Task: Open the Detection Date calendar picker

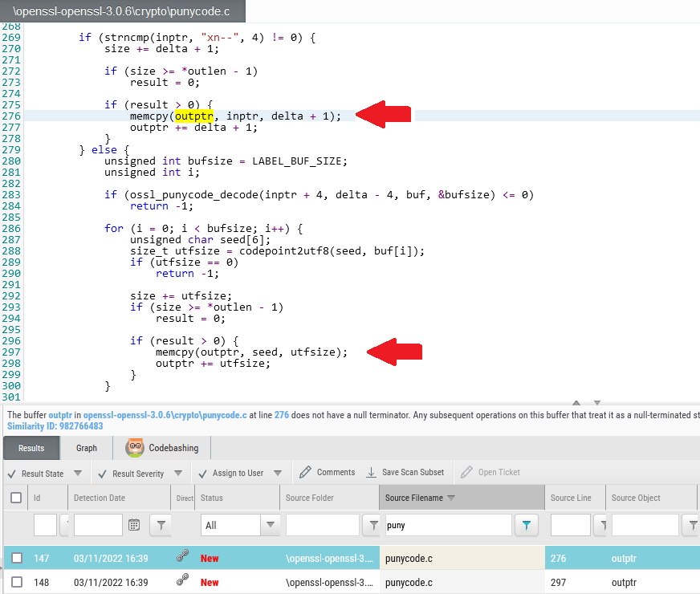Action: pyautogui.click(x=134, y=525)
